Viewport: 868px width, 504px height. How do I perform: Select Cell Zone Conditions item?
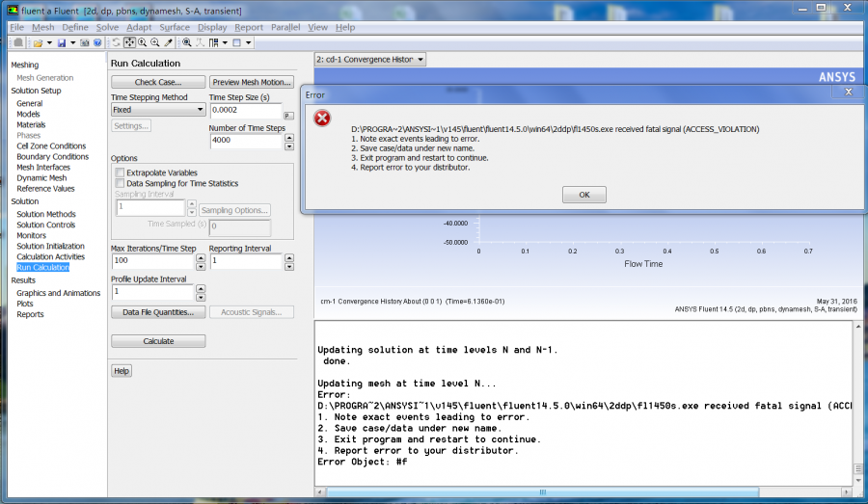[x=51, y=146]
